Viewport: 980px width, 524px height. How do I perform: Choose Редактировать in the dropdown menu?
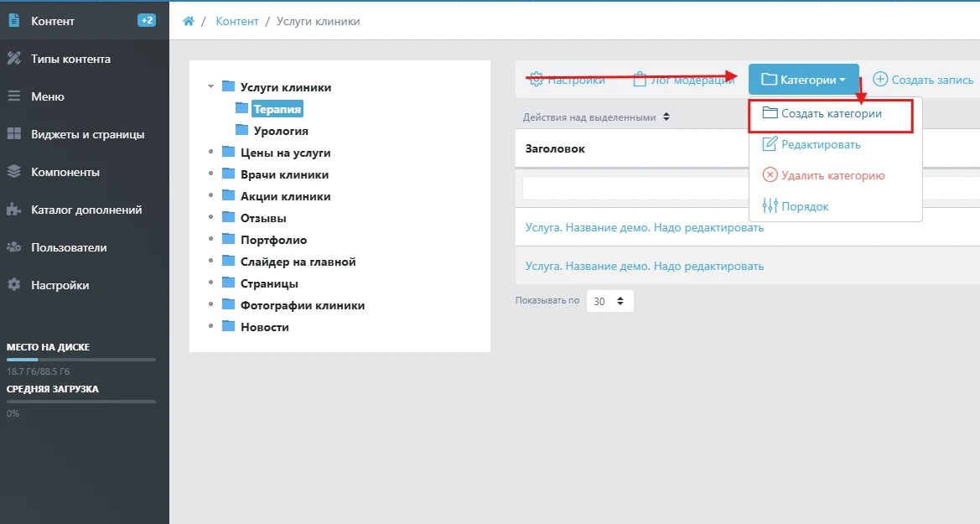pyautogui.click(x=820, y=144)
